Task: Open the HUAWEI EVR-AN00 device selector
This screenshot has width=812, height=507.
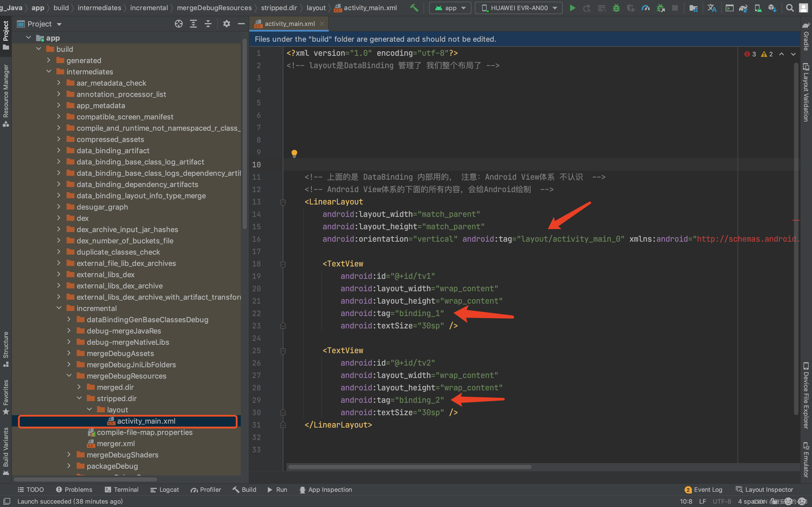Action: (518, 8)
